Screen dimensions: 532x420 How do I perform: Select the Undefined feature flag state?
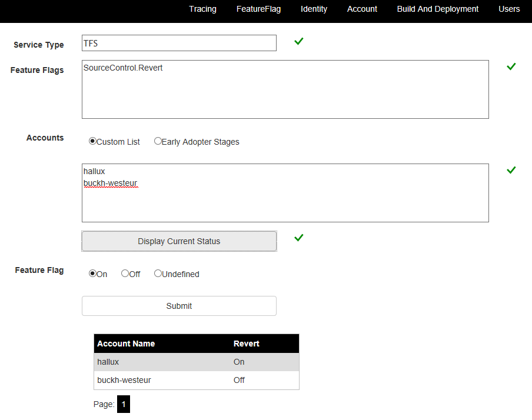click(158, 273)
